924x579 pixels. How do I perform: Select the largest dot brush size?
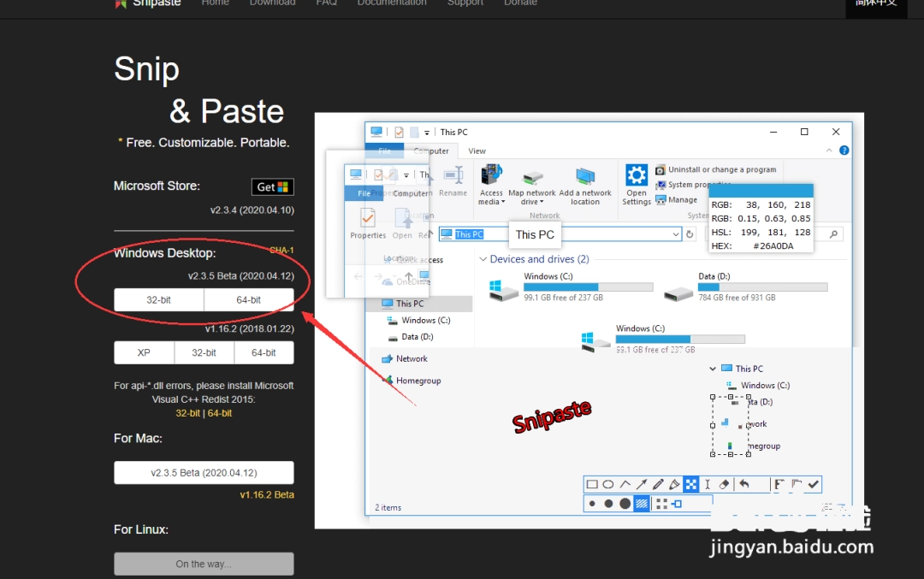(x=625, y=504)
